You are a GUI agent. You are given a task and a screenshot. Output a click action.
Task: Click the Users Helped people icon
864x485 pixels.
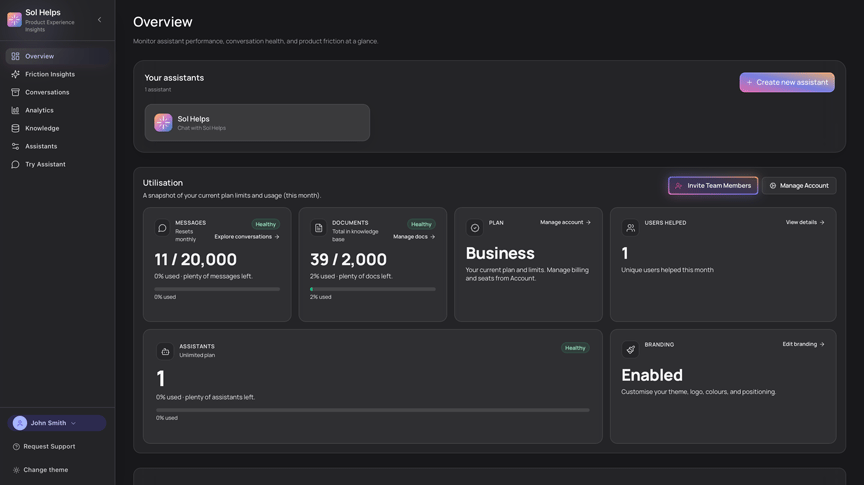pyautogui.click(x=630, y=228)
